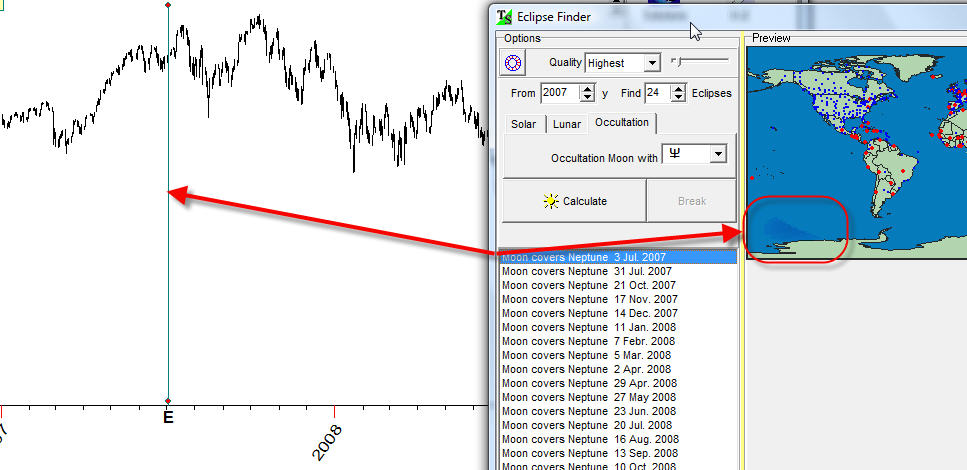This screenshot has height=470, width=967.
Task: Click the world map preview image
Action: coord(855,145)
